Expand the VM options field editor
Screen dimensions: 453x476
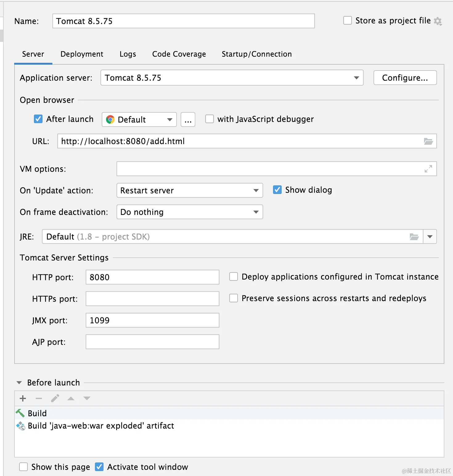(428, 169)
